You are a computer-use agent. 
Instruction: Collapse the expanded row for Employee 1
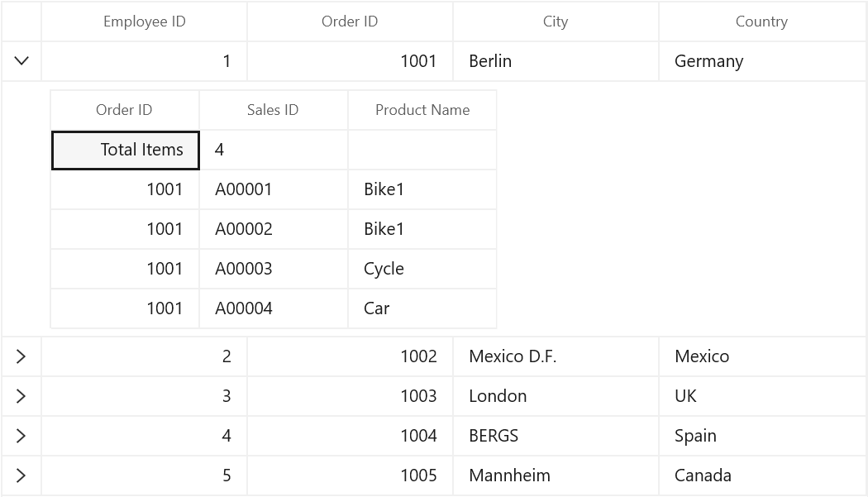pos(21,61)
